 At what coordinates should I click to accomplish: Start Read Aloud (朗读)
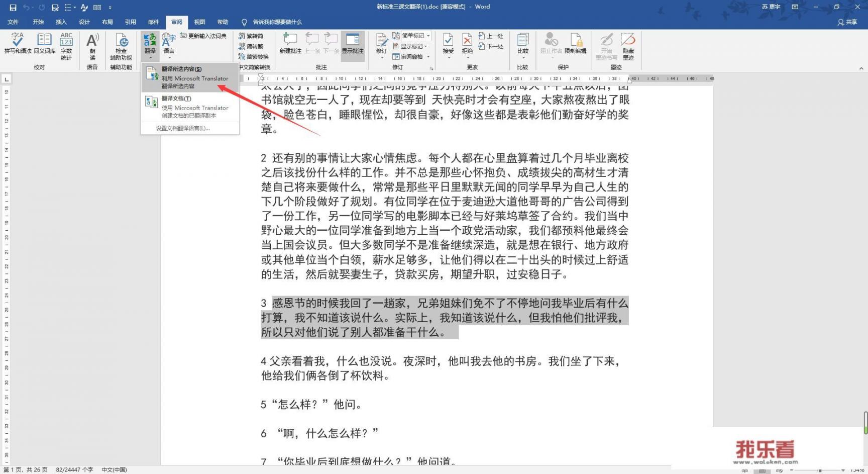[92, 46]
